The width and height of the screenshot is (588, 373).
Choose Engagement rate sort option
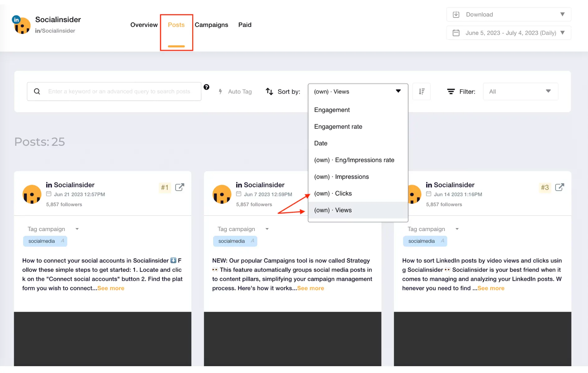pos(358,127)
